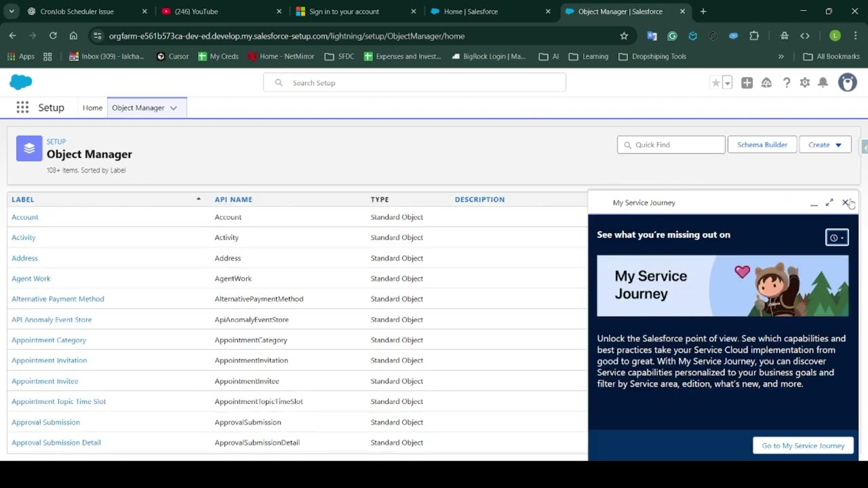The image size is (868, 488).
Task: Focus the Search Setup box
Action: click(414, 83)
